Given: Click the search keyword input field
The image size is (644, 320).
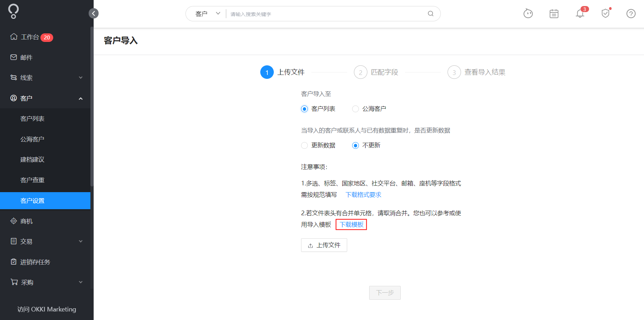Looking at the screenshot, I should (x=326, y=14).
